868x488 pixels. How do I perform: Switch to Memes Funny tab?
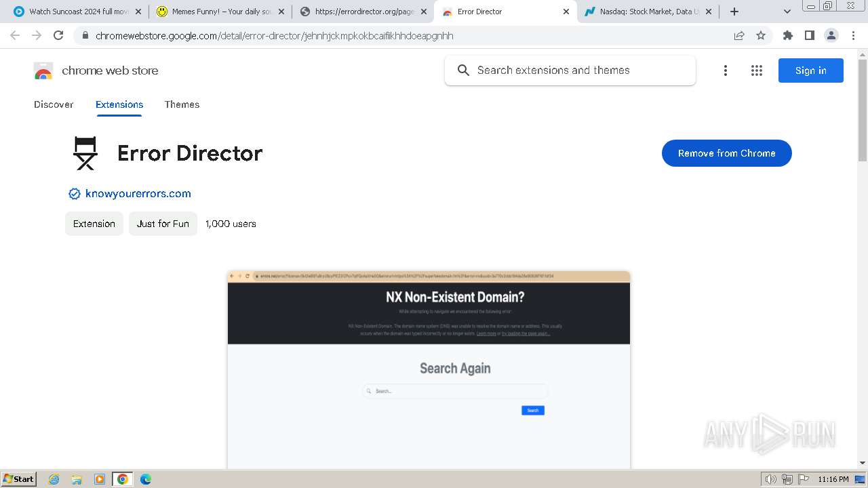(x=220, y=12)
